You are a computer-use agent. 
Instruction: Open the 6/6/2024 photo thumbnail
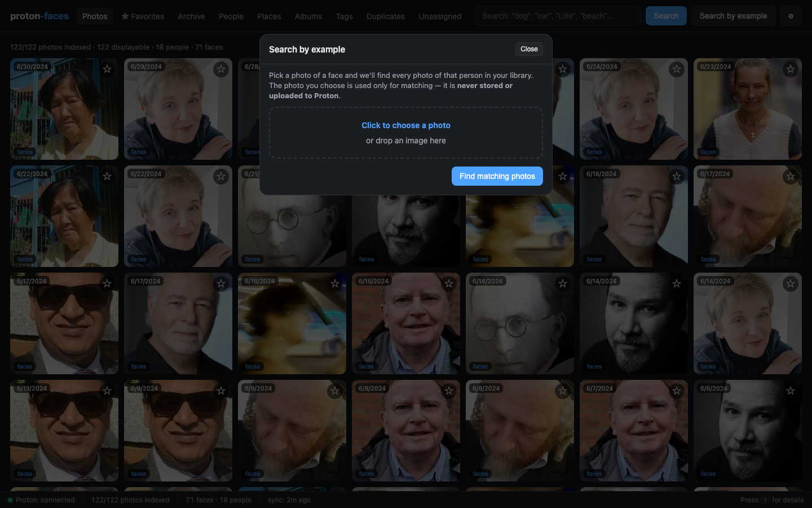[x=748, y=431]
